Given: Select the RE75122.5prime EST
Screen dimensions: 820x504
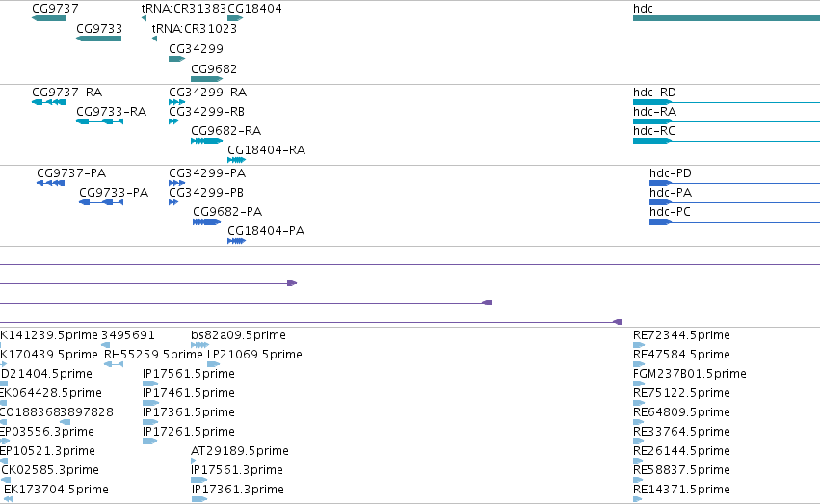Looking at the screenshot, I should tap(639, 404).
